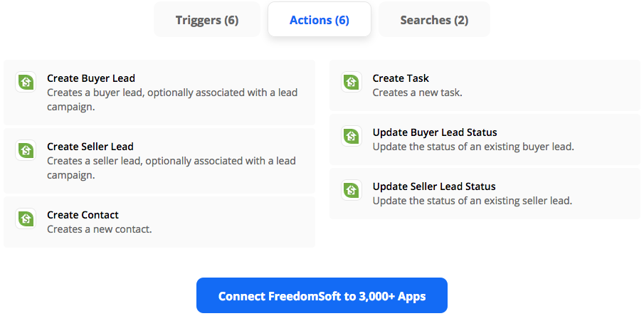Image resolution: width=644 pixels, height=316 pixels.
Task: Click the buyer lead campaign description text
Action: tap(172, 100)
